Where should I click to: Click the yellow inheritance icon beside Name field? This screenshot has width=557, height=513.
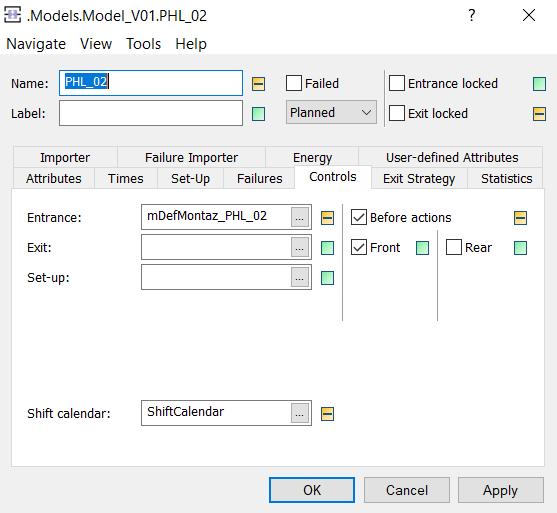258,84
